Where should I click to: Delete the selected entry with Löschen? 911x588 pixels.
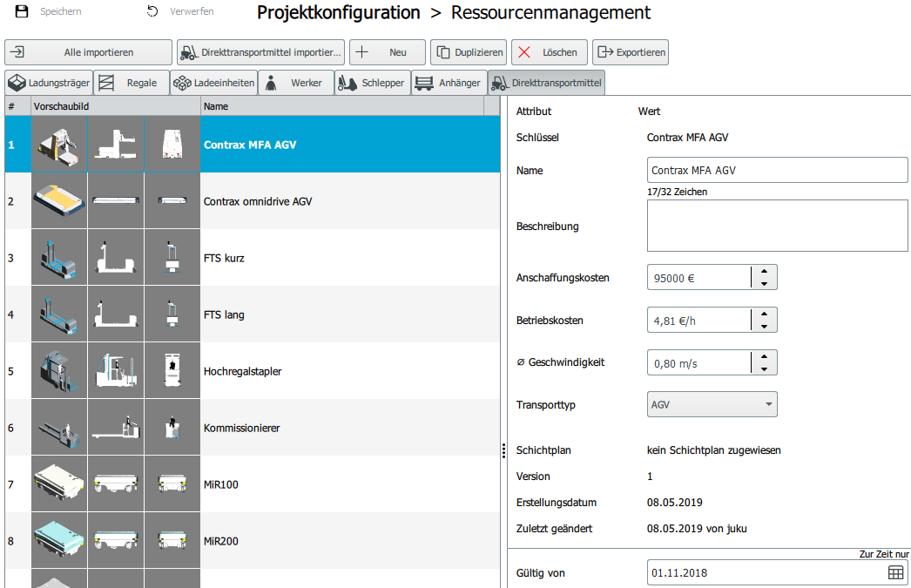point(550,52)
